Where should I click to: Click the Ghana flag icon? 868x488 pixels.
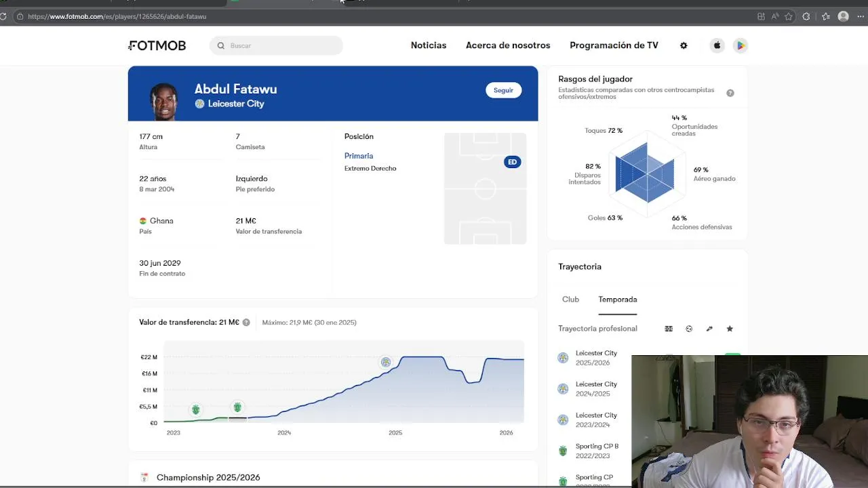[143, 221]
